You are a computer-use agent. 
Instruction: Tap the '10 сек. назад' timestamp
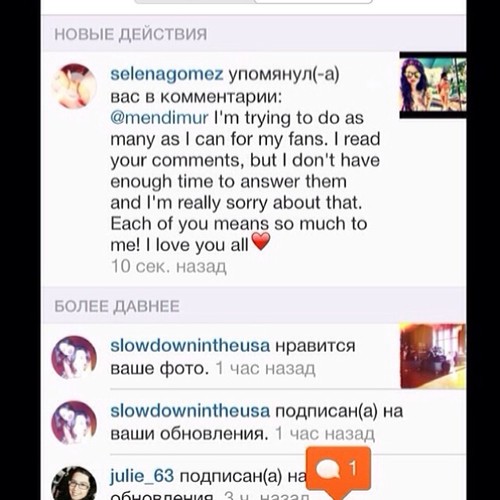(169, 266)
